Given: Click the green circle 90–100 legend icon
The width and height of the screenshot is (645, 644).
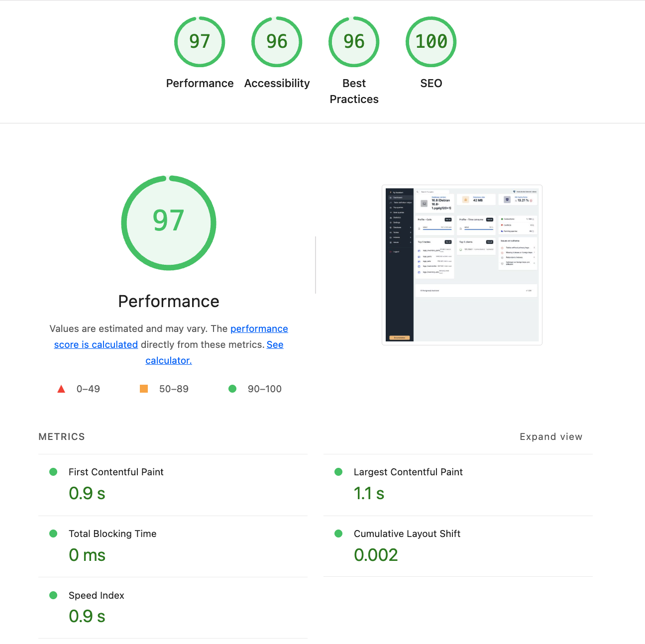Looking at the screenshot, I should [x=232, y=389].
